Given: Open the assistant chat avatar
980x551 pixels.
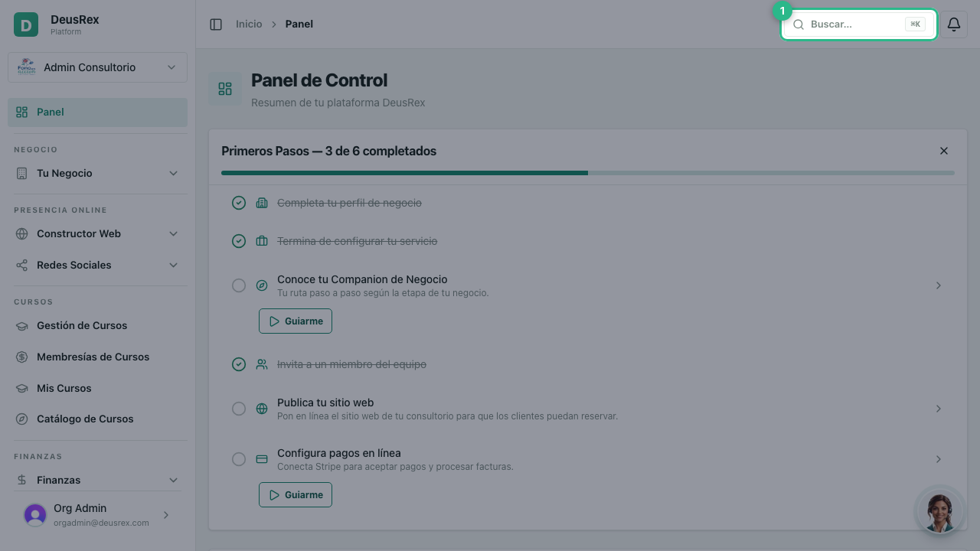Looking at the screenshot, I should 940,511.
